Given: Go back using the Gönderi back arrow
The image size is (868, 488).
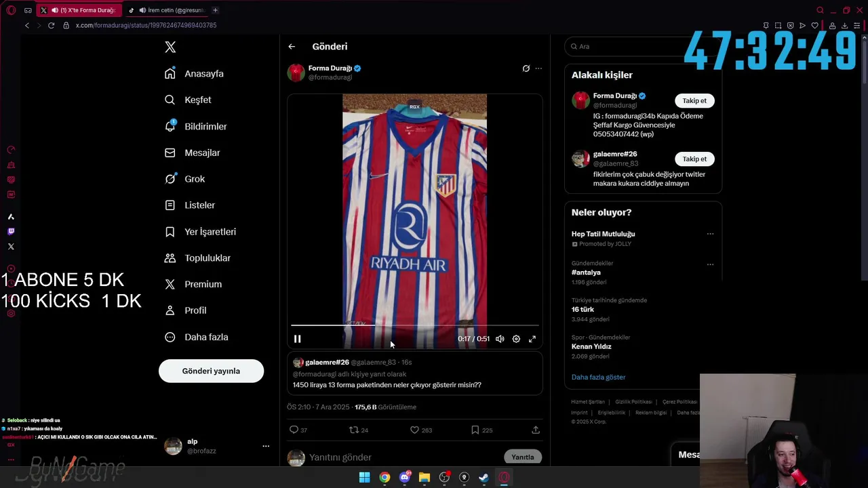Looking at the screenshot, I should pos(292,47).
